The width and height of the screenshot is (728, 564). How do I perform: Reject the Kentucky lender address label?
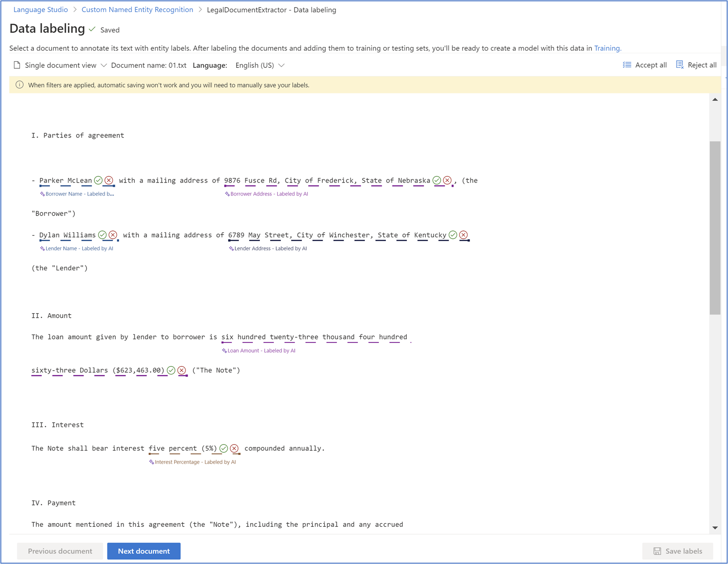tap(463, 235)
